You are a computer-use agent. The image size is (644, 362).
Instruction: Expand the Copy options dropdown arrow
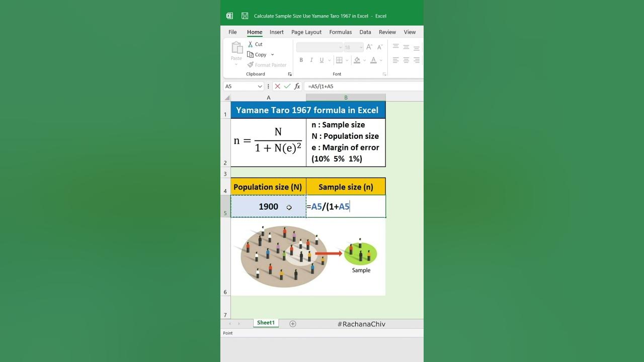pos(273,55)
